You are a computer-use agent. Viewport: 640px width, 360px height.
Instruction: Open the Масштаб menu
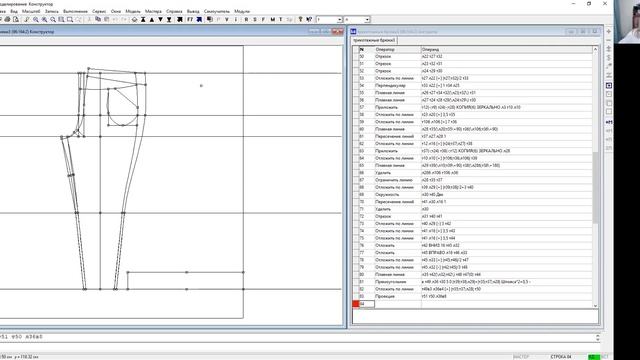click(31, 11)
